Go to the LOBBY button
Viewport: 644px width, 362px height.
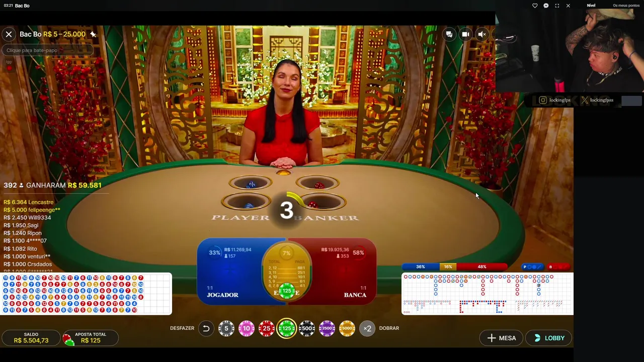[x=548, y=338]
